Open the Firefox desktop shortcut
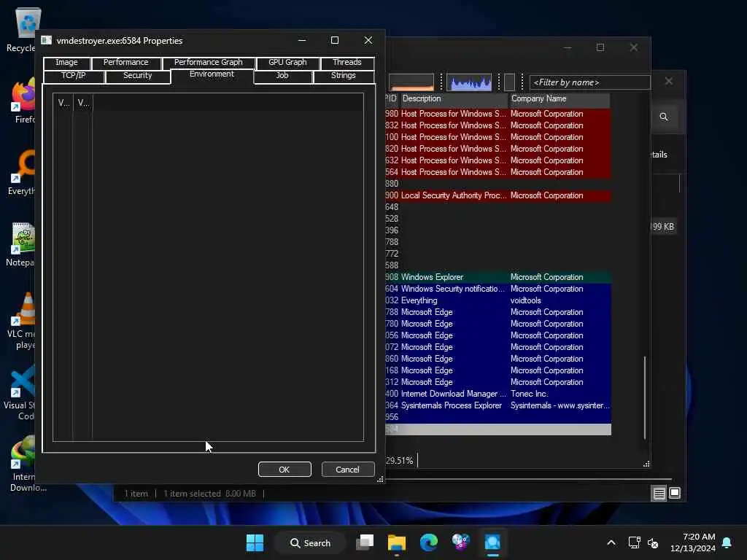Viewport: 747px width, 560px height. (x=22, y=101)
